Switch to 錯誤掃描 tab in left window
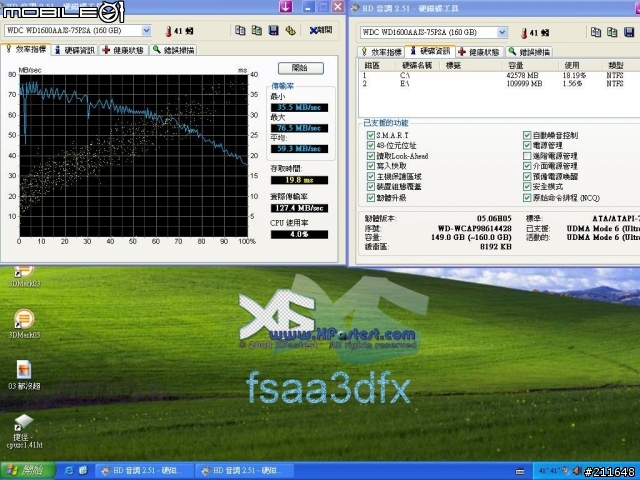The height and width of the screenshot is (480, 640). coord(173,50)
